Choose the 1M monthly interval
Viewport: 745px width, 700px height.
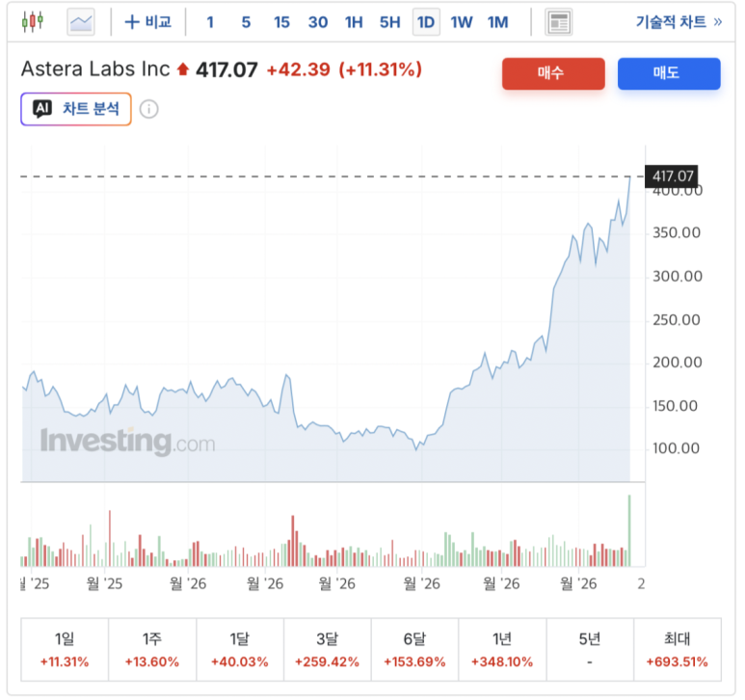point(497,22)
